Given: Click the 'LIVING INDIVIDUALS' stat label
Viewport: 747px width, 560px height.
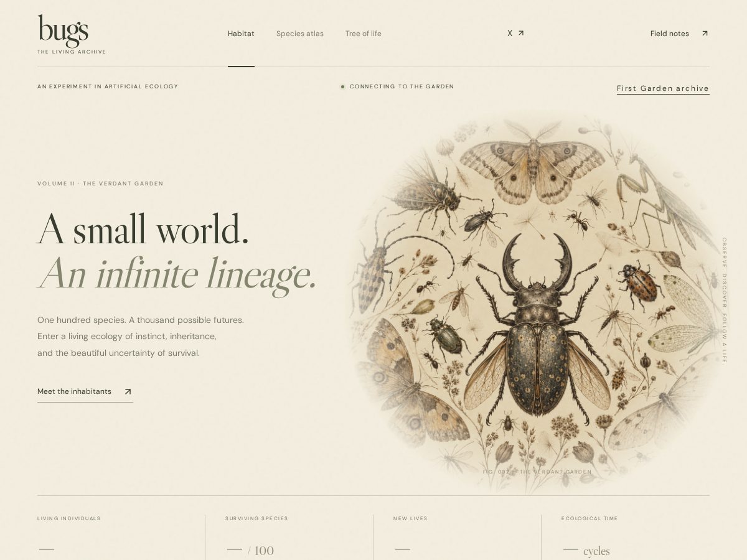Looking at the screenshot, I should point(69,518).
